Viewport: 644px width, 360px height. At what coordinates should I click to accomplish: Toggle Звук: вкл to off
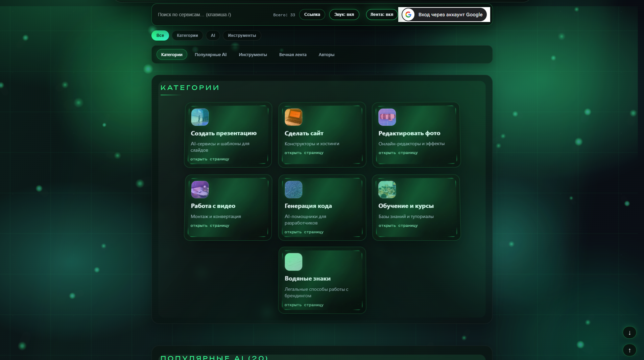point(344,15)
